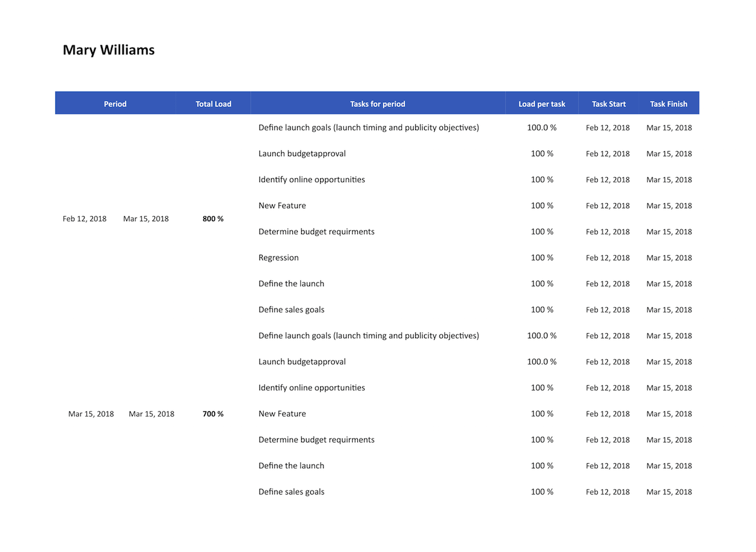Click the "100 %" load in the Regression row
The height and width of the screenshot is (552, 756).
[x=542, y=258]
